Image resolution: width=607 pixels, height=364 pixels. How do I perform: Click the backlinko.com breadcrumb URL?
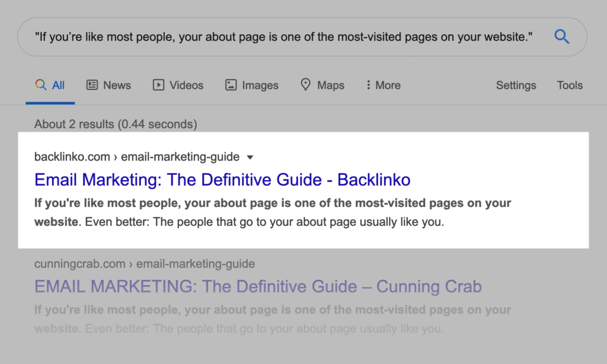(x=137, y=157)
